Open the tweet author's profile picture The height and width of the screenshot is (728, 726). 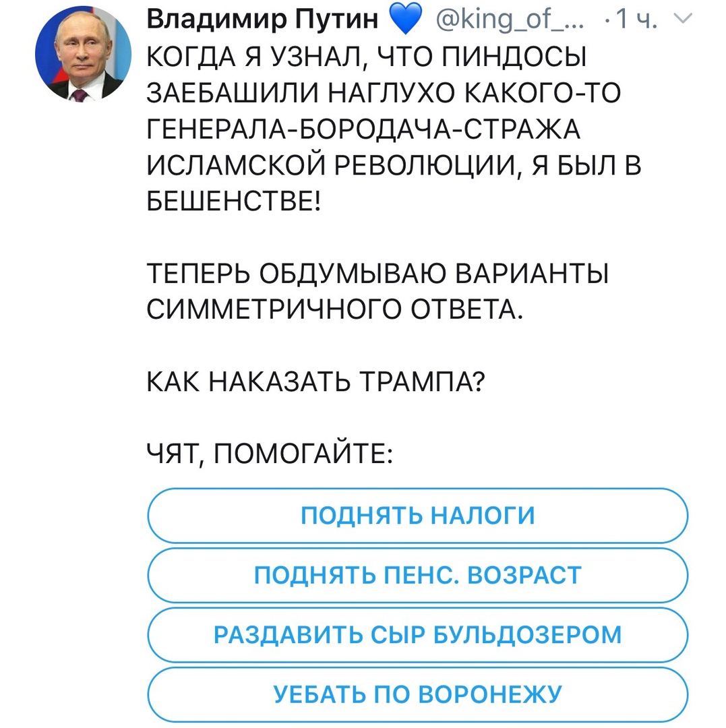coord(83,54)
